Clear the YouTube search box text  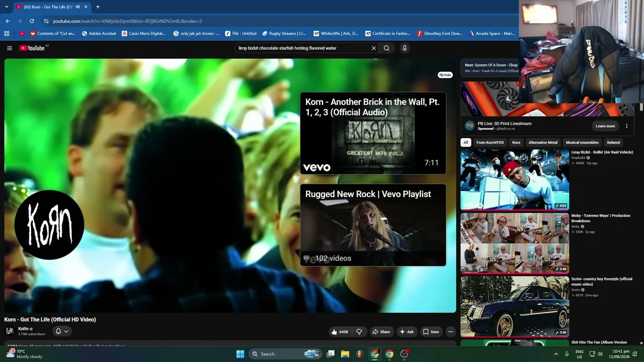click(374, 48)
